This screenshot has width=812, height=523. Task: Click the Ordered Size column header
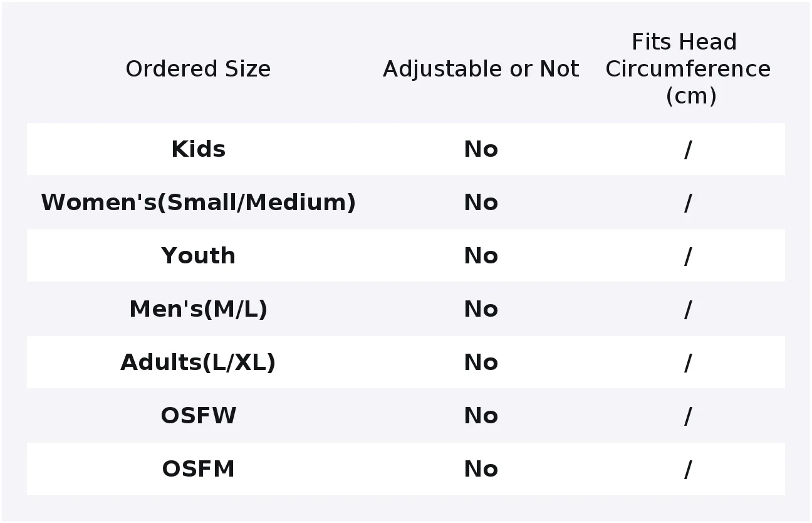point(198,69)
